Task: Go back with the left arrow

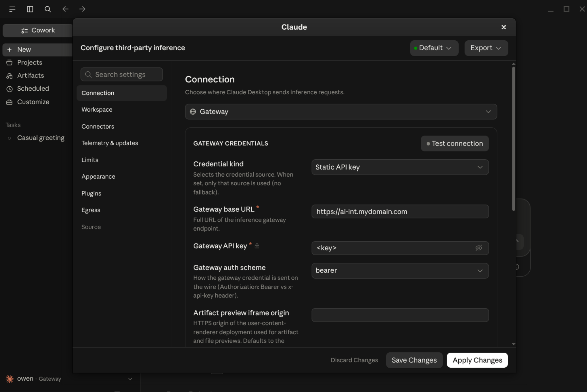Action: coord(66,9)
